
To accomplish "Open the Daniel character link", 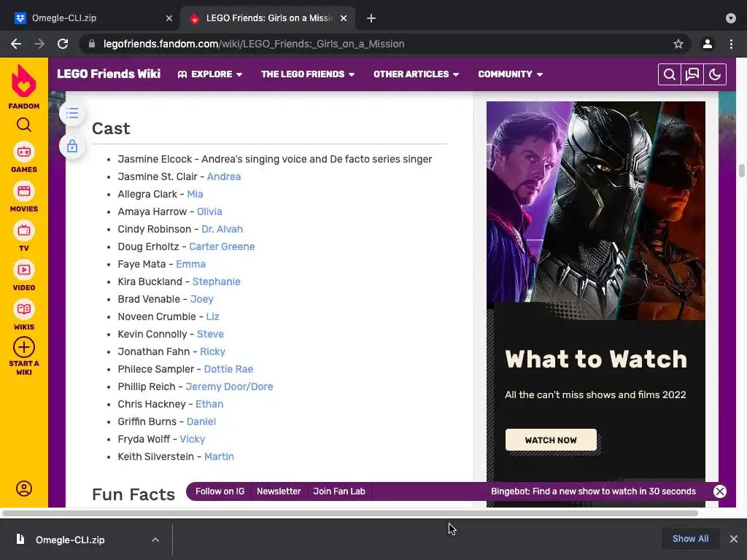I will 201,421.
